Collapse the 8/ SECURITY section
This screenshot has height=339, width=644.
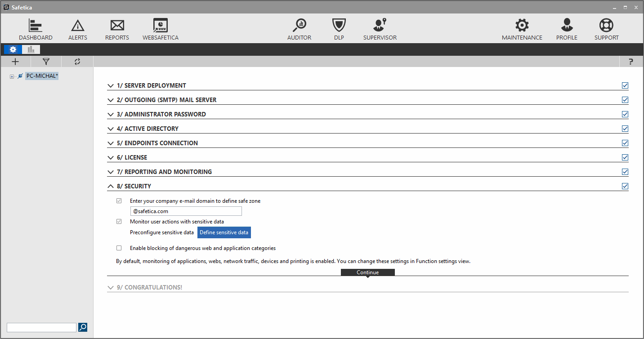[x=111, y=186]
